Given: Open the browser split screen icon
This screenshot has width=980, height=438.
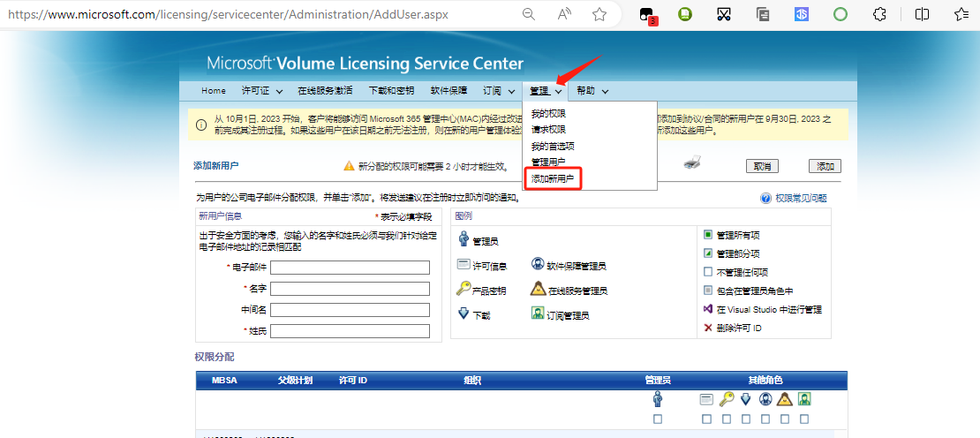Looking at the screenshot, I should (x=922, y=14).
